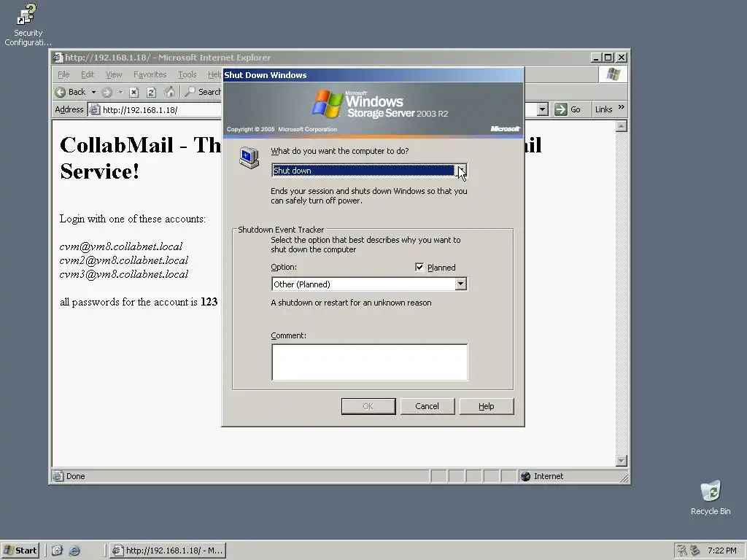This screenshot has height=560, width=747.
Task: Click in the Comment text box
Action: [370, 362]
